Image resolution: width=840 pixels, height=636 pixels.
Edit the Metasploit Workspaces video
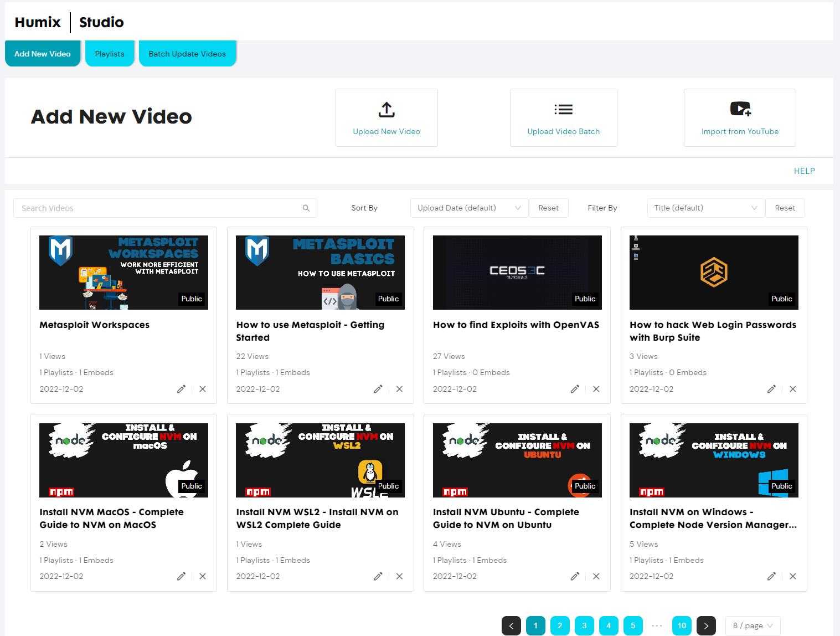point(181,389)
